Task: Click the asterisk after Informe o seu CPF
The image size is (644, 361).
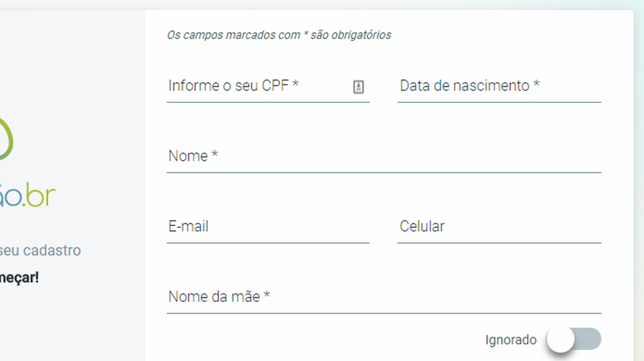Action: click(x=295, y=86)
